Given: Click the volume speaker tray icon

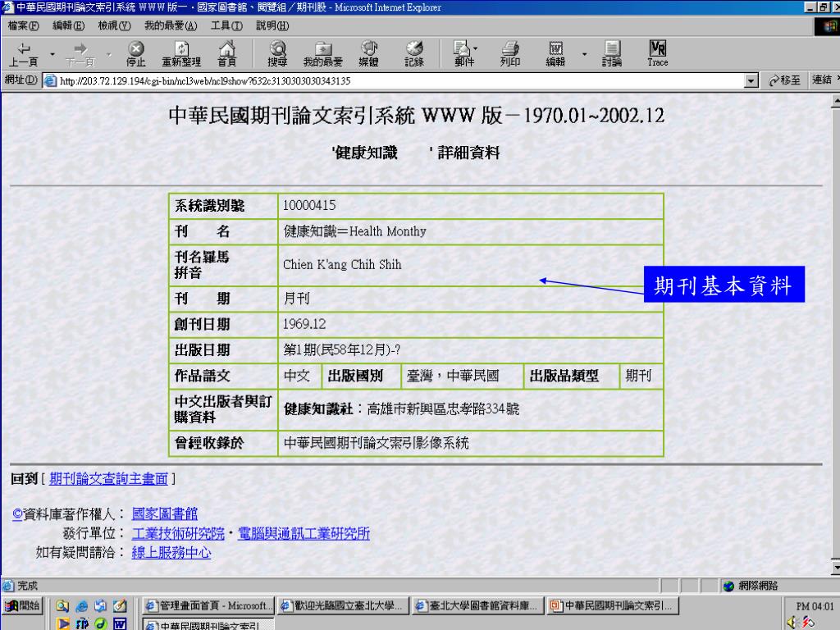Looking at the screenshot, I should (793, 623).
